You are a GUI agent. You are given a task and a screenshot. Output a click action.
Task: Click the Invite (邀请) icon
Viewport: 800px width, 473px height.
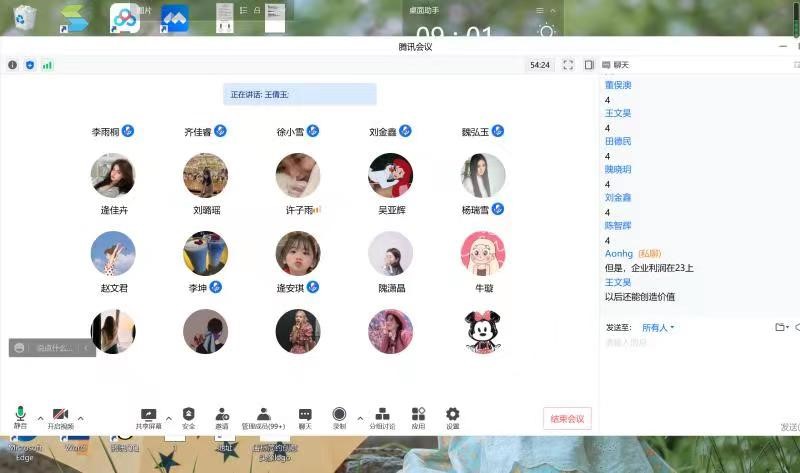tap(221, 415)
